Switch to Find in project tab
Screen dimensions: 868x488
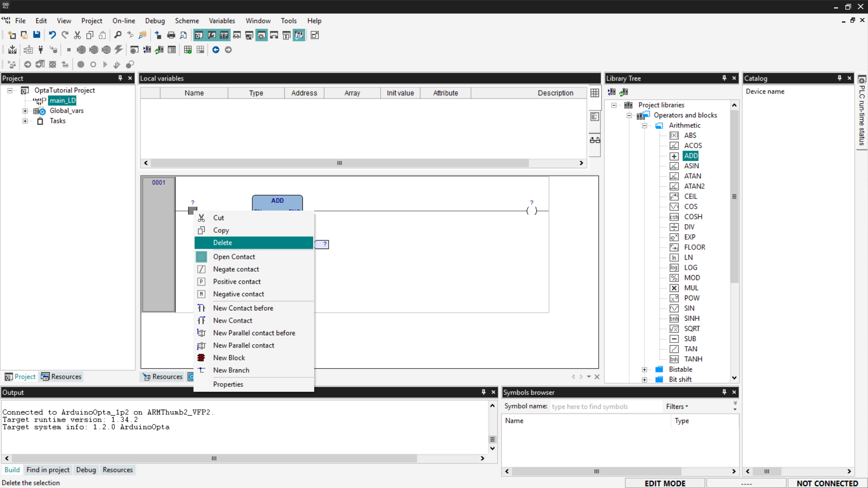tap(48, 470)
